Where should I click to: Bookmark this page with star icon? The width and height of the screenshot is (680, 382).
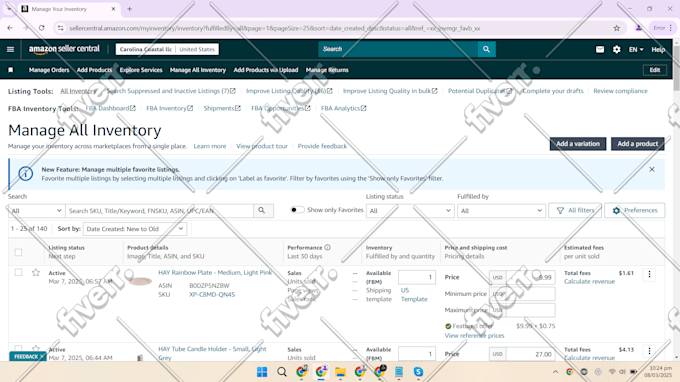[617, 28]
